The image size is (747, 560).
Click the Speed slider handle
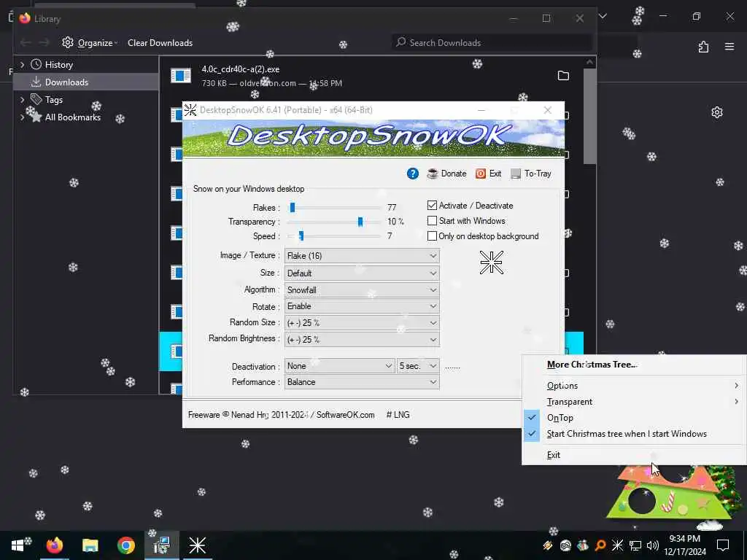pos(301,236)
